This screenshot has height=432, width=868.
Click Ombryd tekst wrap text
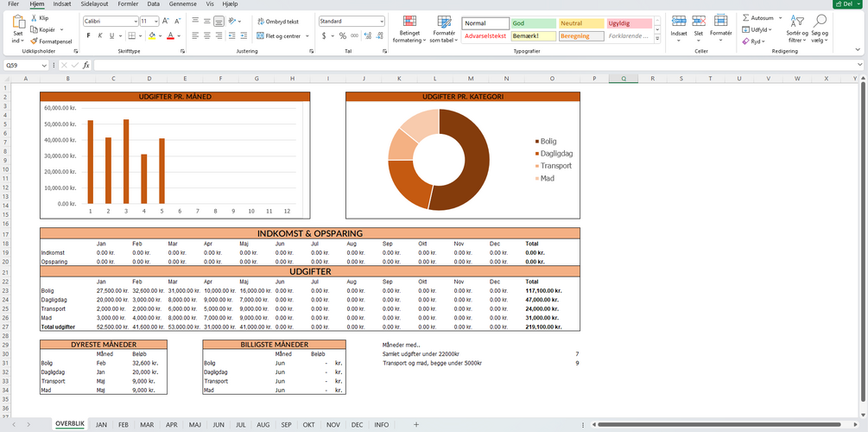tap(278, 21)
